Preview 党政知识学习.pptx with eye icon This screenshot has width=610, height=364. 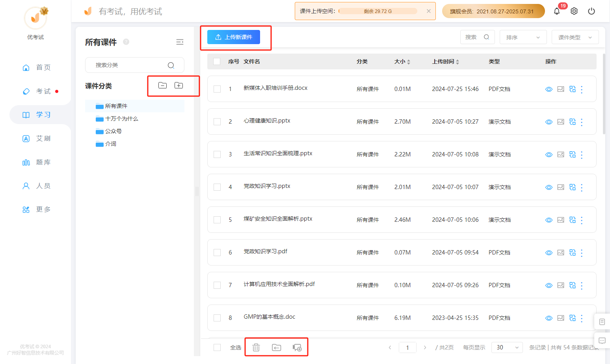click(549, 188)
